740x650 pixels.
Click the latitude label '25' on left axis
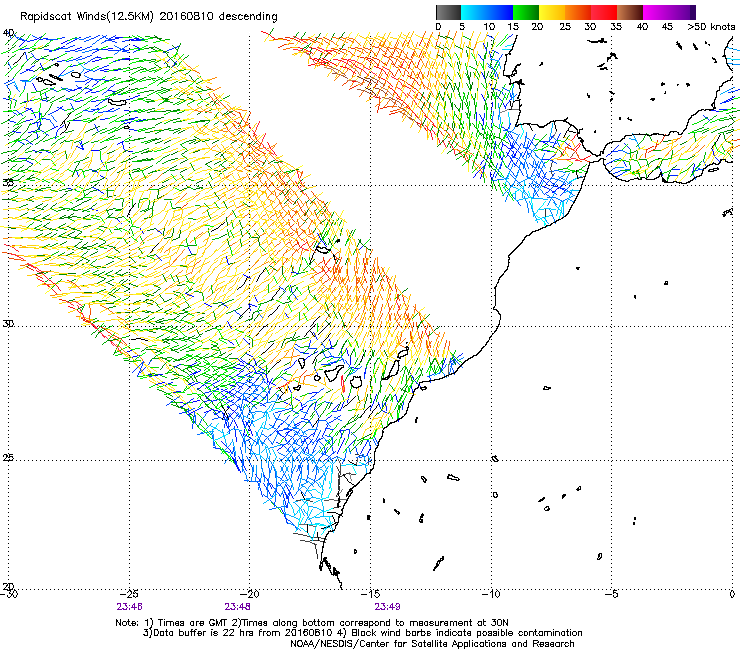click(8, 458)
